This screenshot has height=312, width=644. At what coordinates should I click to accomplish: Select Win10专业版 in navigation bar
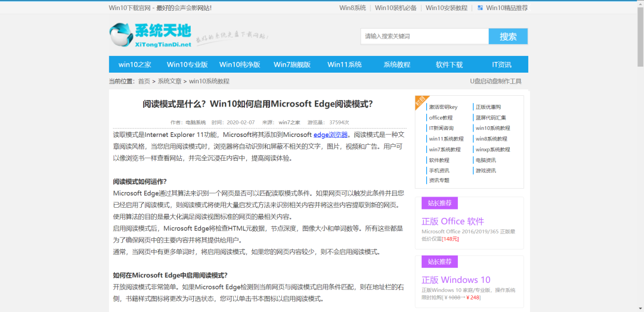click(187, 64)
